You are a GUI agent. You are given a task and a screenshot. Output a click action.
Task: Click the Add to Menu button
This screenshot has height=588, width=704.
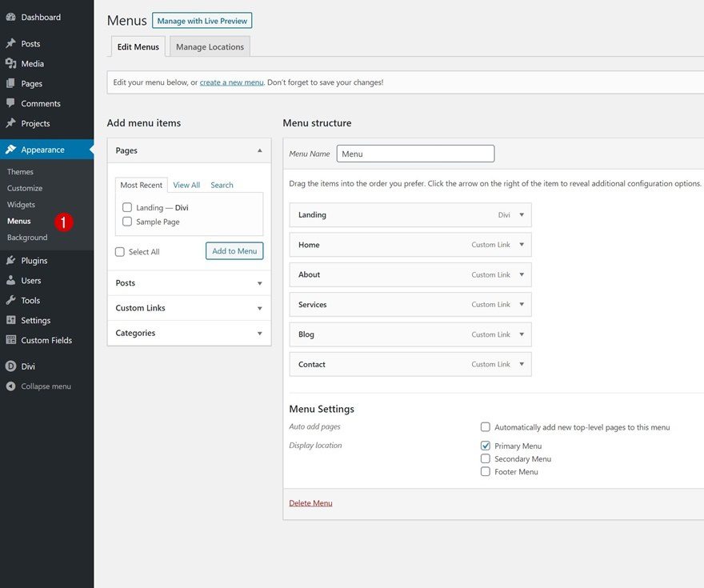click(234, 250)
